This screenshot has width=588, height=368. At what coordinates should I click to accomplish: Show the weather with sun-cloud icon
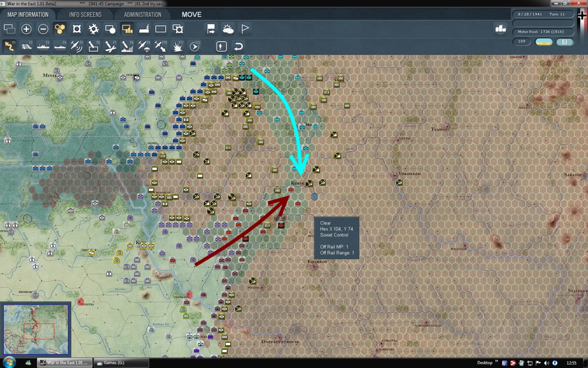[228, 29]
